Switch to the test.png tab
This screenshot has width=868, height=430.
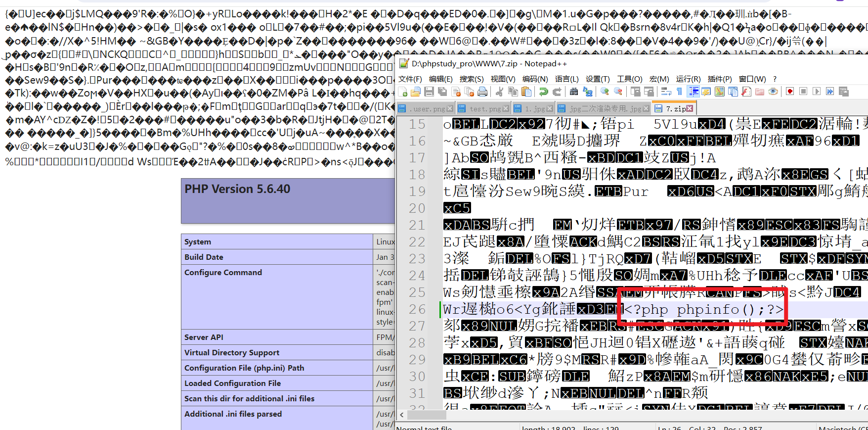pyautogui.click(x=484, y=108)
